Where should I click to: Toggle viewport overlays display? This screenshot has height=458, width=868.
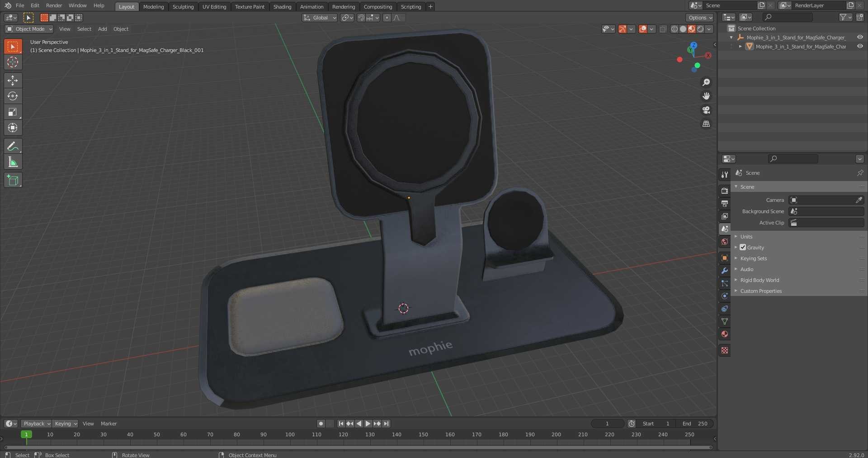643,29
